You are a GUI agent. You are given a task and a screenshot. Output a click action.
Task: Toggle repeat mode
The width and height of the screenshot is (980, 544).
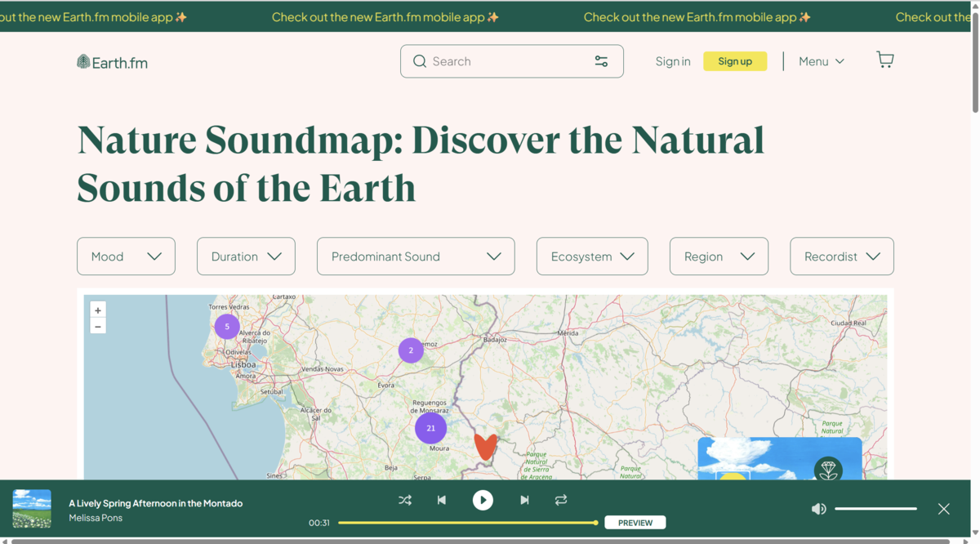pos(561,500)
